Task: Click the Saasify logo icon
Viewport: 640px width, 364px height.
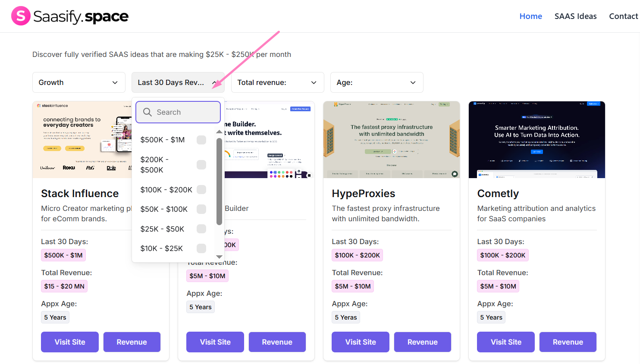Action: click(x=20, y=16)
